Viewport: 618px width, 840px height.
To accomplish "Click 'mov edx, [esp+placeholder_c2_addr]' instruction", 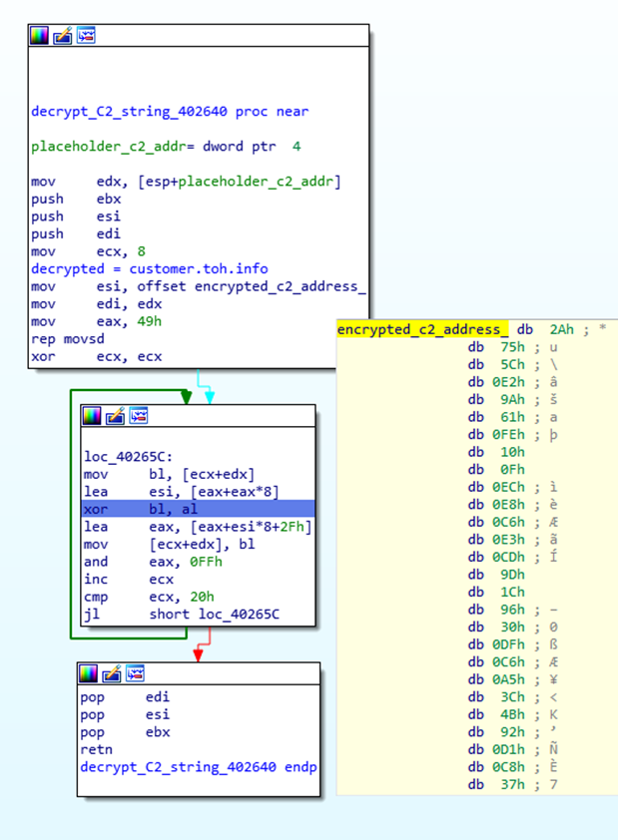I will tap(186, 182).
